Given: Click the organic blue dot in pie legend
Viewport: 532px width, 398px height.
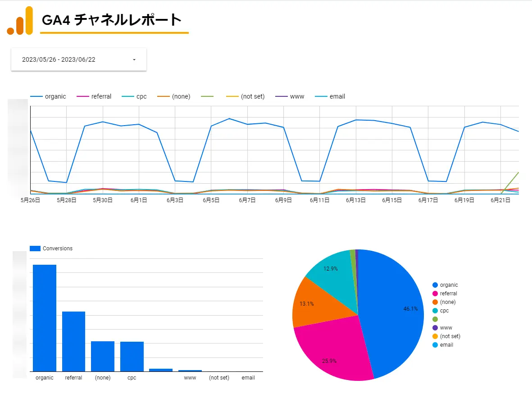Looking at the screenshot, I should [x=435, y=285].
